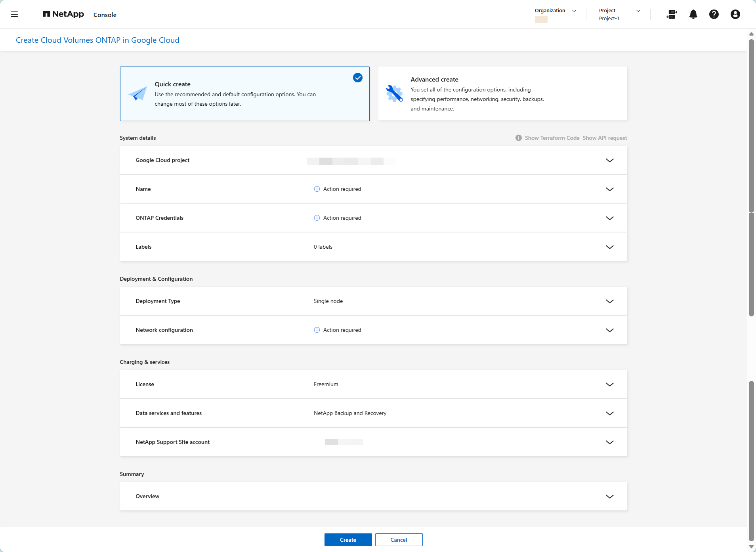756x552 pixels.
Task: Select the Quick create option card
Action: click(244, 94)
